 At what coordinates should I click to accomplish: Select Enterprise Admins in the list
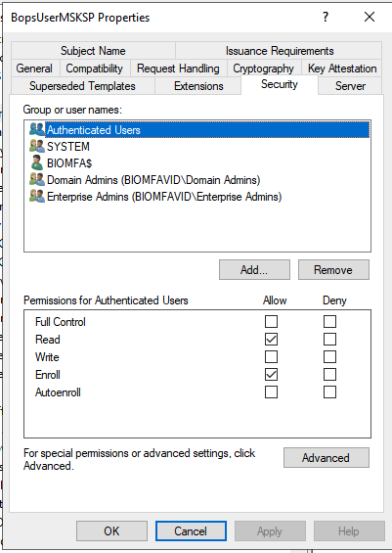(x=164, y=197)
